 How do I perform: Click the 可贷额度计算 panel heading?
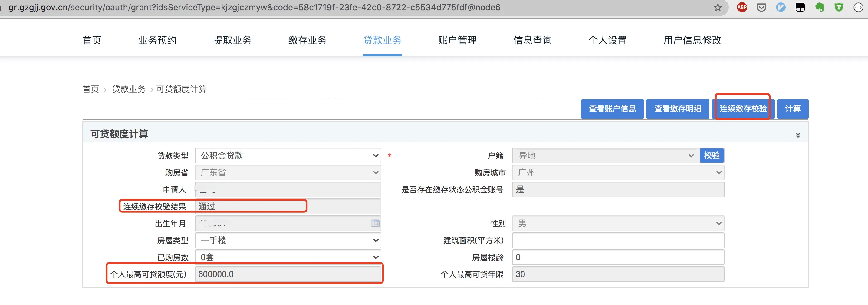coord(119,134)
